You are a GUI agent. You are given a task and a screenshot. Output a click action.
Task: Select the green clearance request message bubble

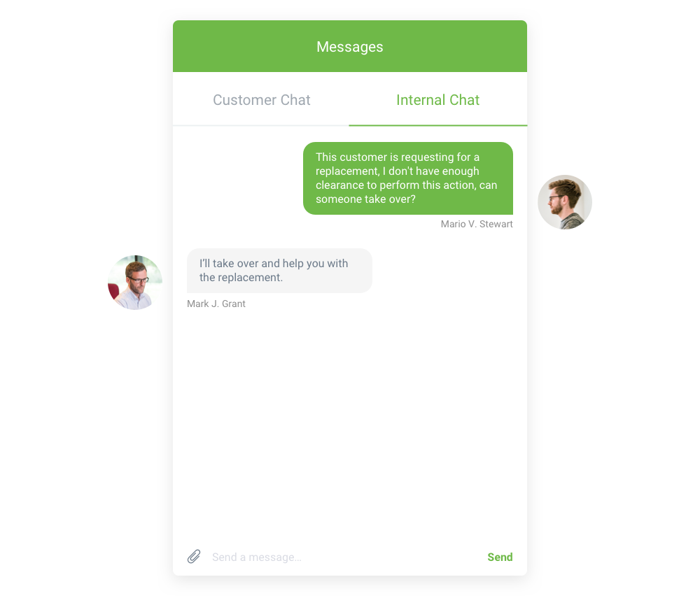(408, 178)
